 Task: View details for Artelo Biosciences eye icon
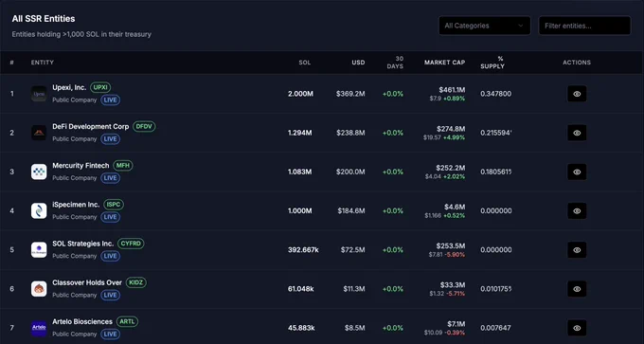[577, 328]
